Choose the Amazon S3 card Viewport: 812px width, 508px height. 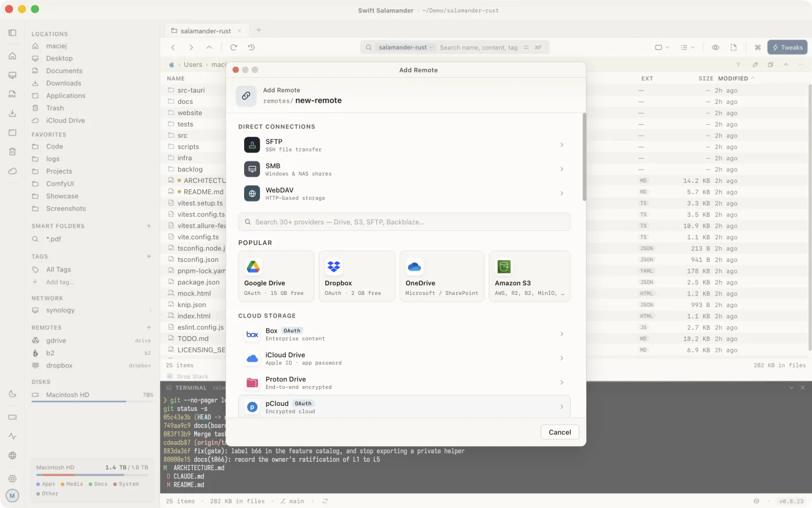(530, 276)
